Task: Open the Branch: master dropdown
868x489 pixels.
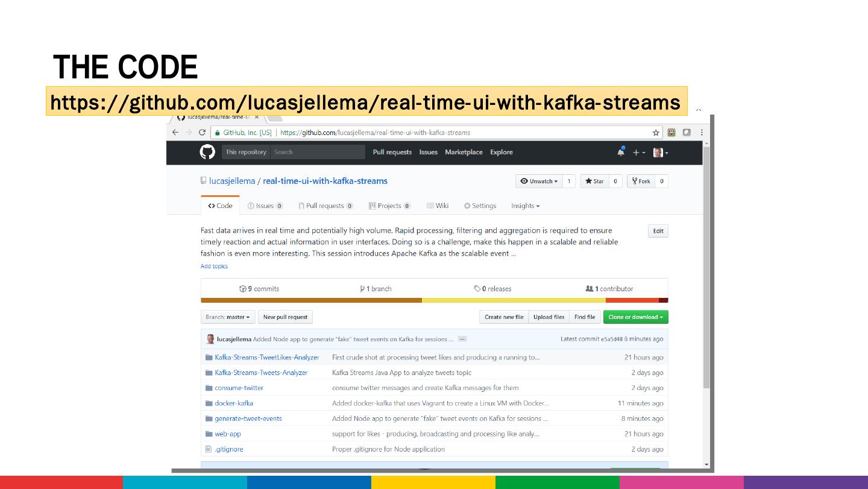Action: tap(227, 317)
